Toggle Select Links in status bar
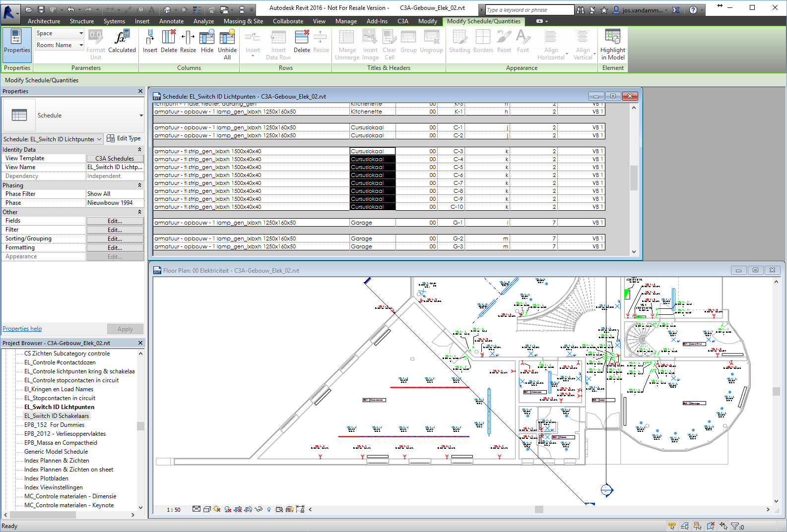The height and width of the screenshot is (532, 787). click(672, 526)
